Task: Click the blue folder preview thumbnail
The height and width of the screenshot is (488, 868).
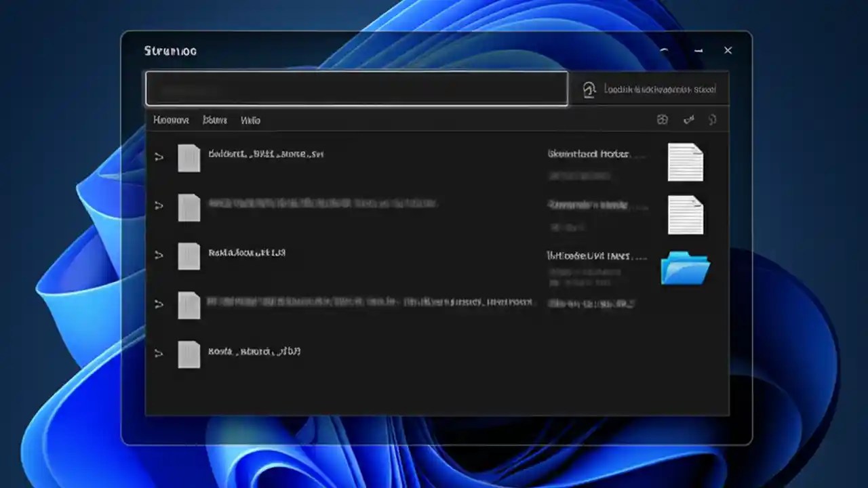Action: [x=686, y=269]
